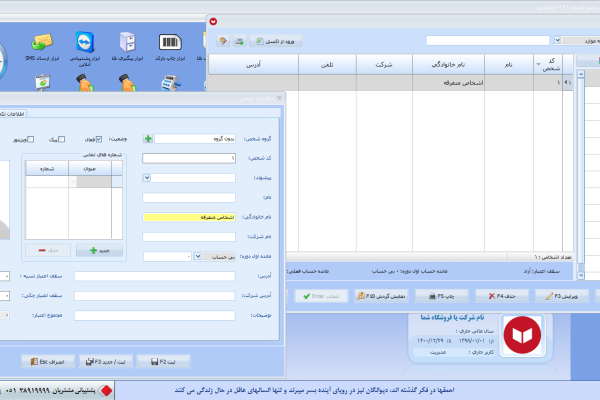Toggle the فعال (active) checkbox
600x400 pixels.
[x=99, y=139]
